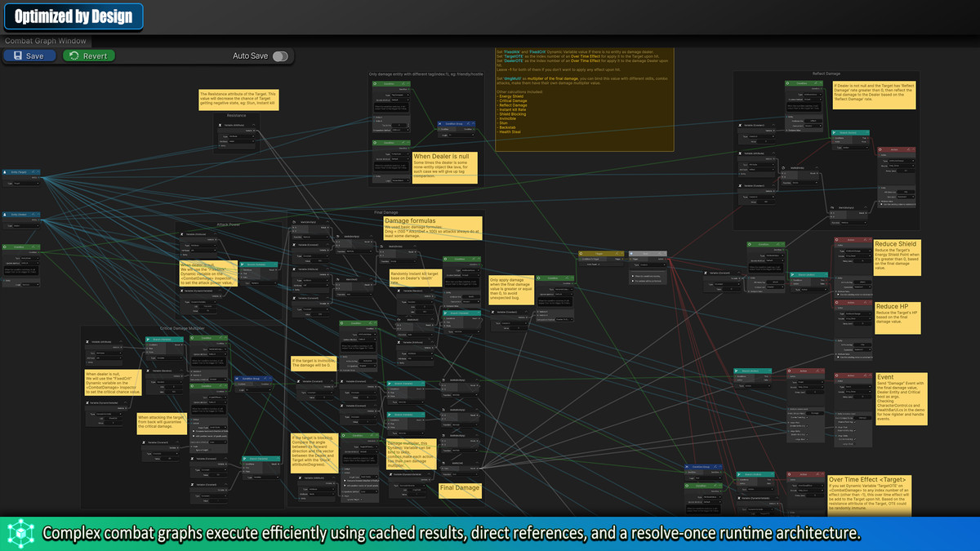
Task: Select the Combat Graph Window tab
Action: (x=46, y=40)
